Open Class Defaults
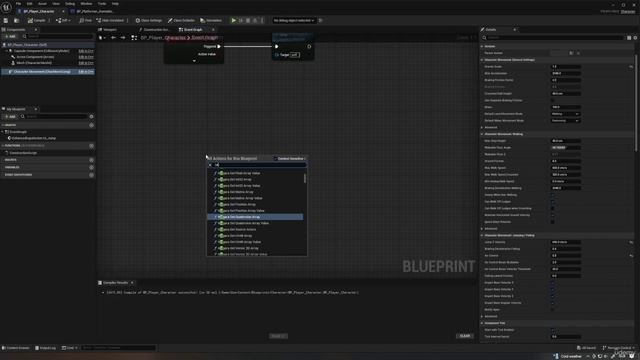This screenshot has width=640, height=360. [181, 20]
